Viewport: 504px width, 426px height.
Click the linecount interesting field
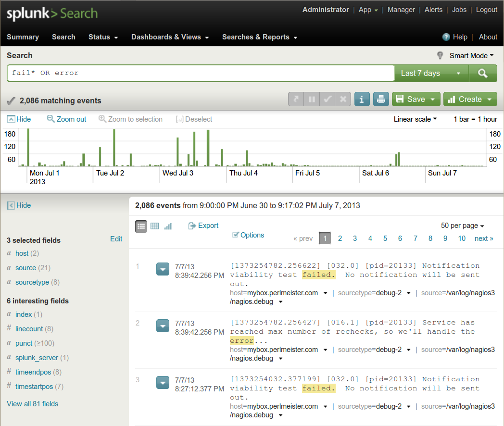[29, 329]
